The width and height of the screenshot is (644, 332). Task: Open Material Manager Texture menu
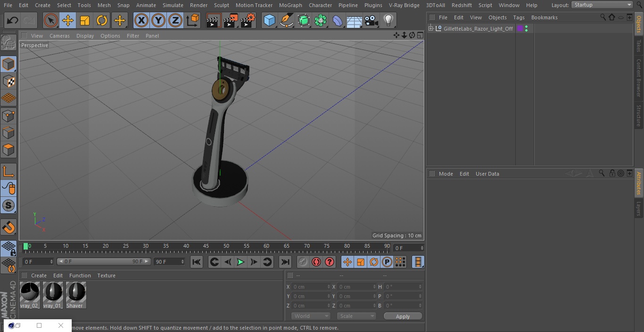tap(106, 275)
